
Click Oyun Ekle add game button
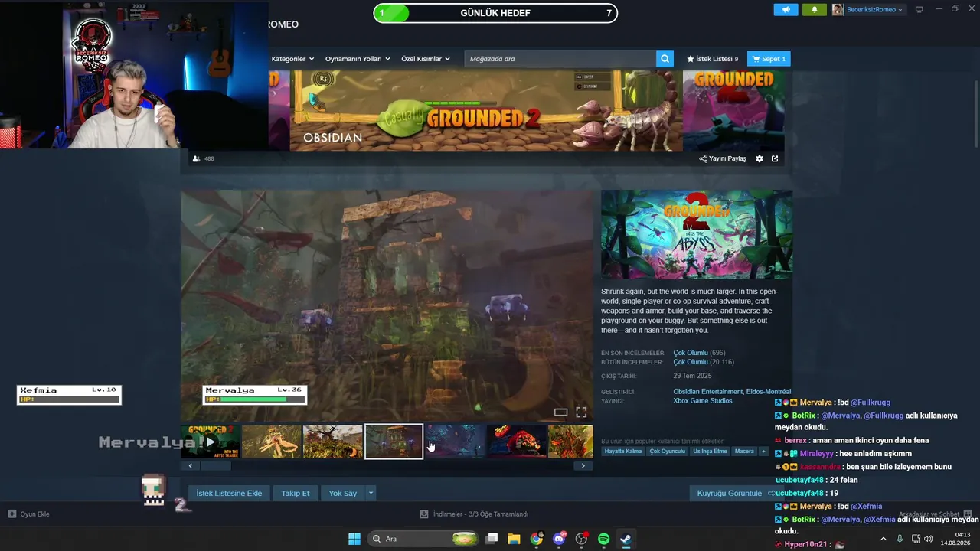coord(28,514)
